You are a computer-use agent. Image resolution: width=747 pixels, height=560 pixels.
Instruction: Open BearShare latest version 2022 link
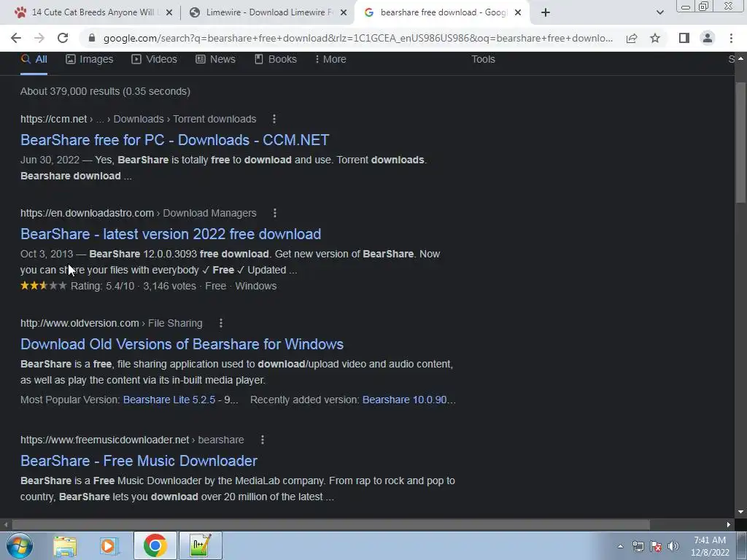[x=171, y=234]
